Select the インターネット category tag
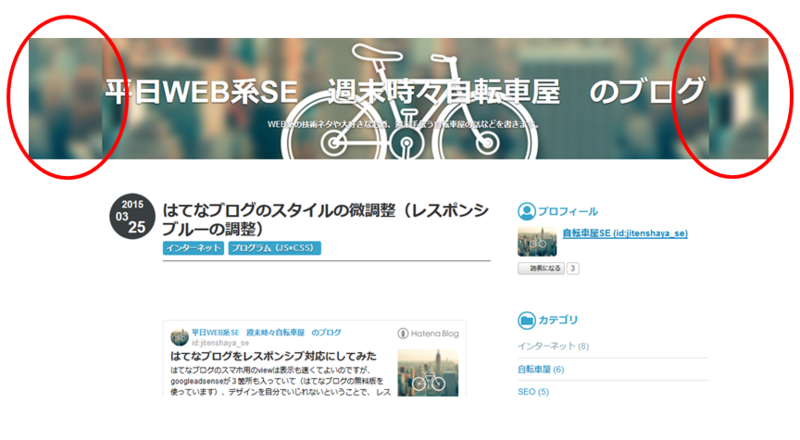 193,248
